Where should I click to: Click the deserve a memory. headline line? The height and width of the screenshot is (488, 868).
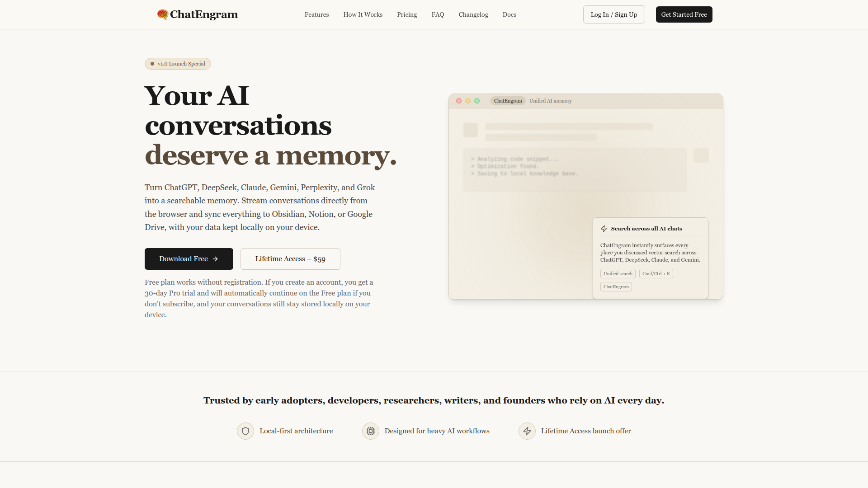tap(271, 155)
